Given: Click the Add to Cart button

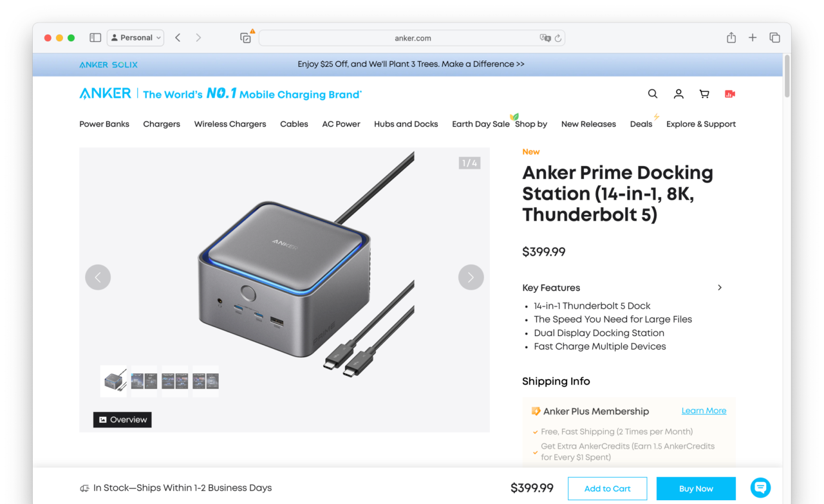Looking at the screenshot, I should click(x=607, y=489).
